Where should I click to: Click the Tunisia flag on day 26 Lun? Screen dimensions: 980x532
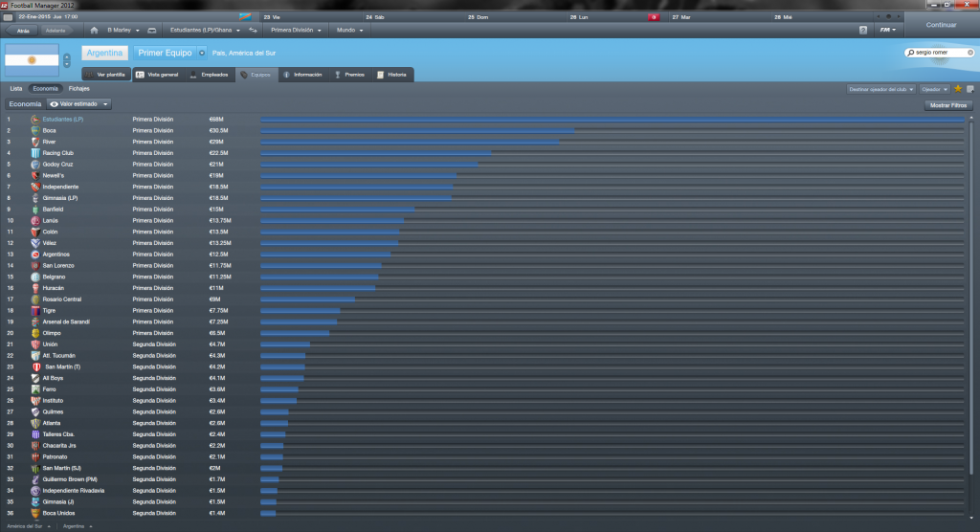click(654, 17)
